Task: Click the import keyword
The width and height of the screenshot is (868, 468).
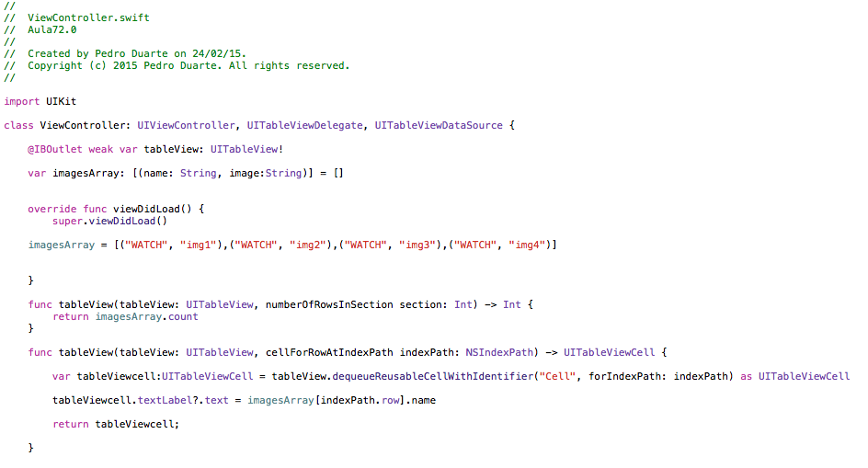Action: pyautogui.click(x=21, y=101)
